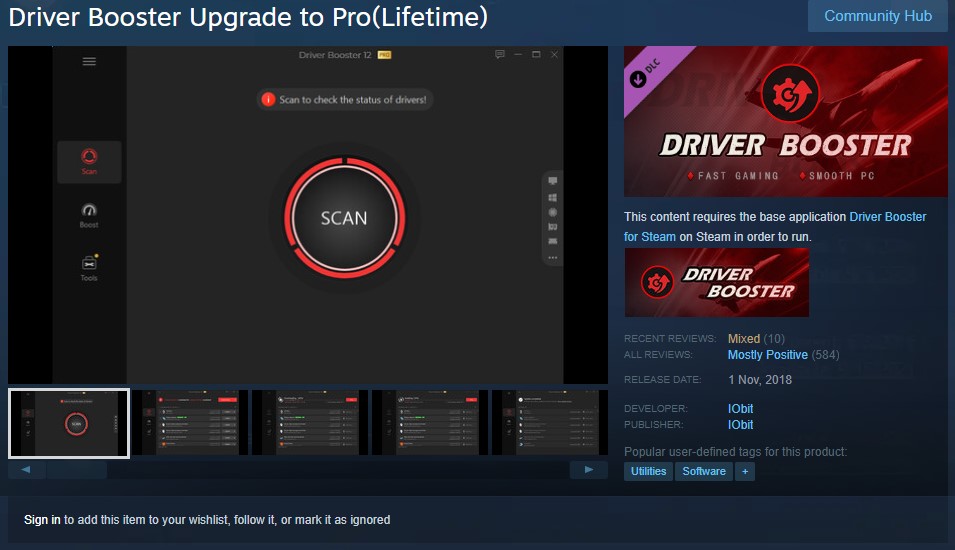Click the DLC header image
This screenshot has width=955, height=550.
click(786, 121)
